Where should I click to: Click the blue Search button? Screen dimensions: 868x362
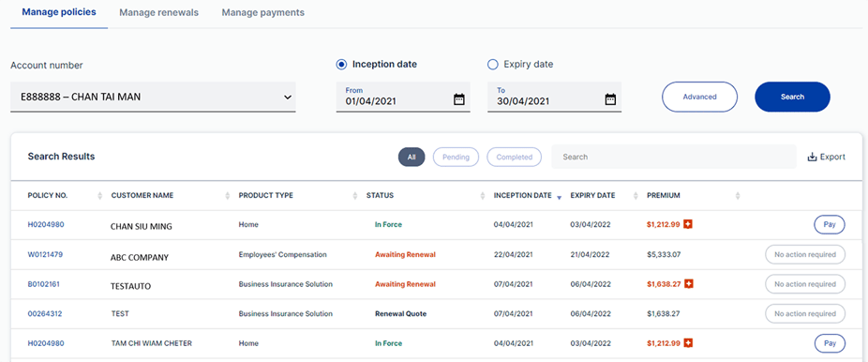(x=792, y=97)
